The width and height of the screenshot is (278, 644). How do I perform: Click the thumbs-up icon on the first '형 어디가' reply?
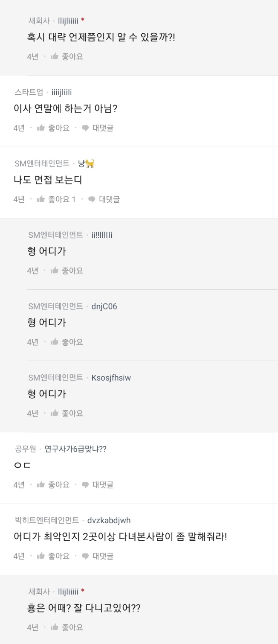[55, 270]
